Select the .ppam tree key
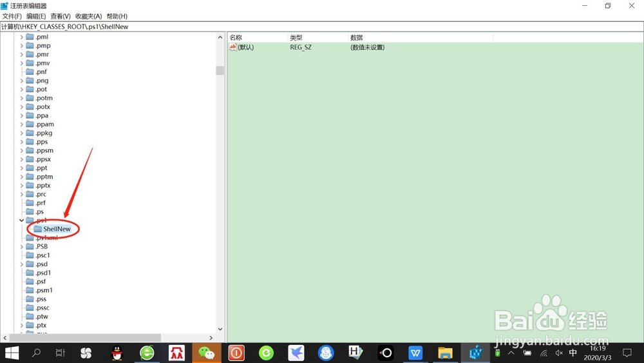Image resolution: width=644 pixels, height=363 pixels. [44, 124]
